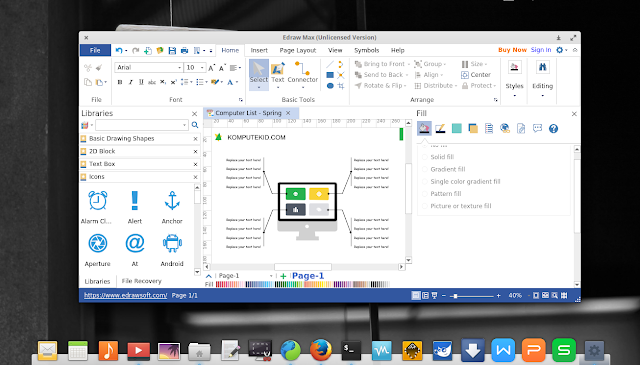
Task: Toggle Underline formatting
Action: pyautogui.click(x=141, y=82)
